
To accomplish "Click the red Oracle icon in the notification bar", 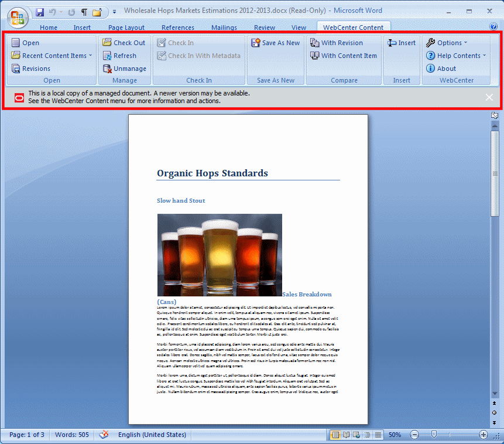I will coord(19,97).
